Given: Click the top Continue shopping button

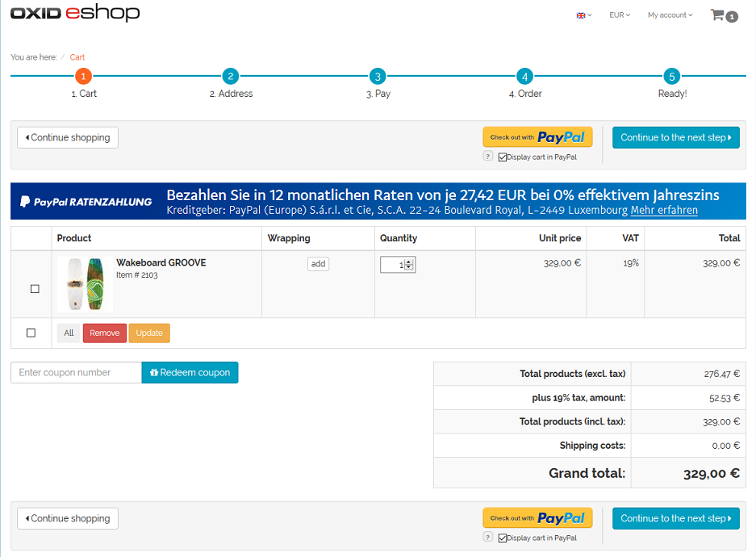Looking at the screenshot, I should (68, 137).
